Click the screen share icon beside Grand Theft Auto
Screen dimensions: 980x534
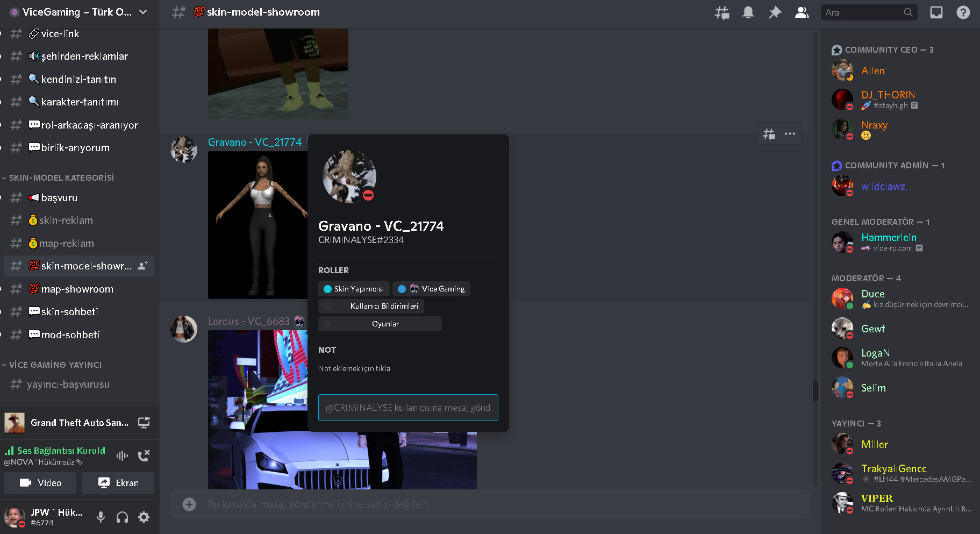(144, 423)
